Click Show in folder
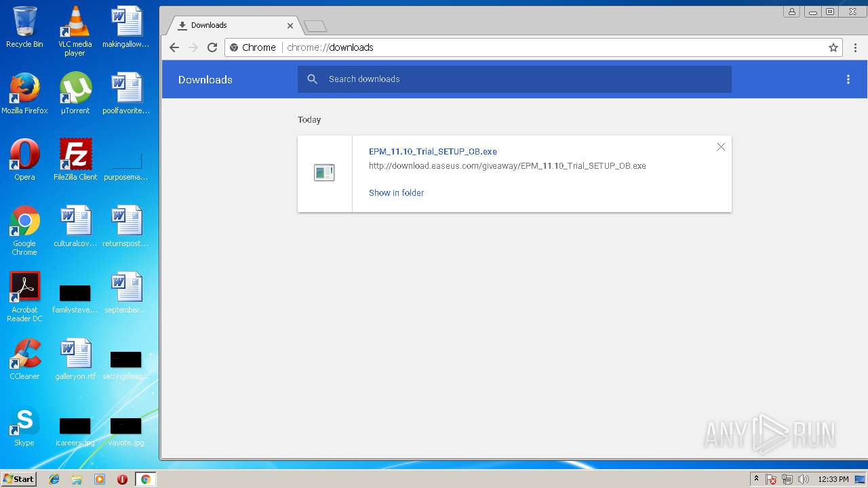The height and width of the screenshot is (488, 868). [396, 193]
